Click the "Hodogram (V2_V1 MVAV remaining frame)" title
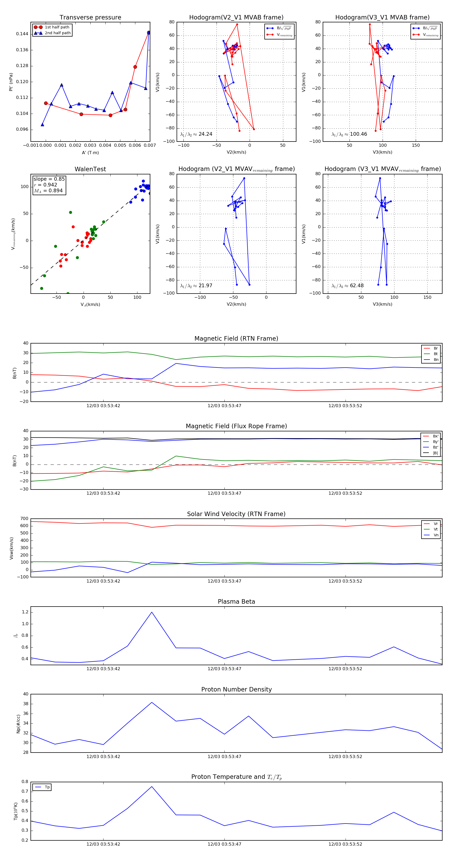The height and width of the screenshot is (868, 473). click(236, 169)
